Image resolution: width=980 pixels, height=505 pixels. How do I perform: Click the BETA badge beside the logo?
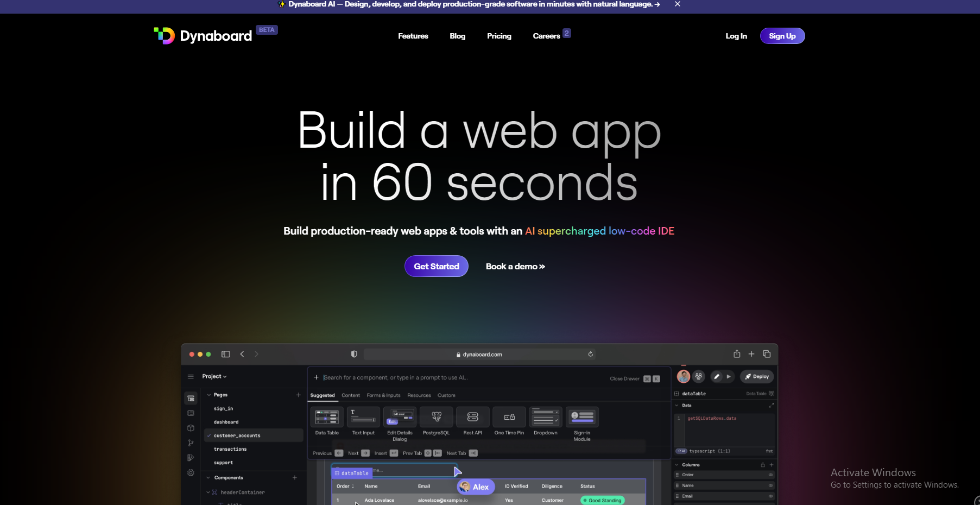[x=267, y=30]
